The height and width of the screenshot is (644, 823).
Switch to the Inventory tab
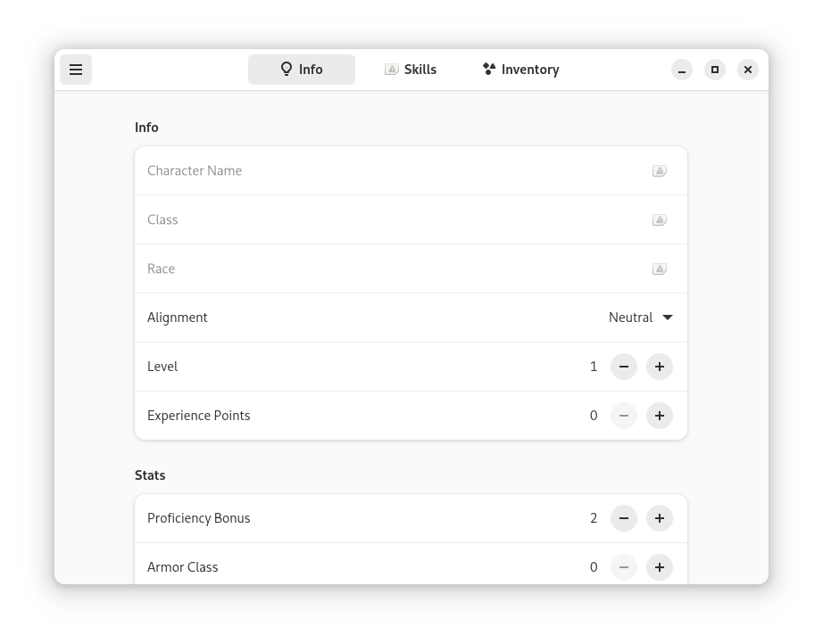pos(520,70)
